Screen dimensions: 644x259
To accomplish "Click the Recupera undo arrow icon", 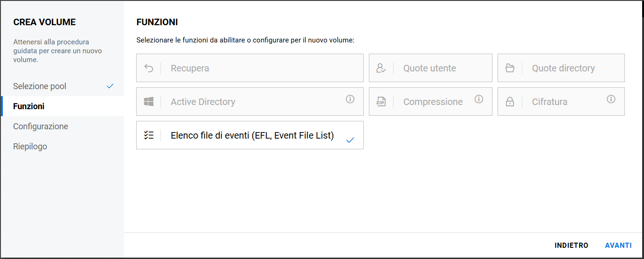I will coord(149,68).
